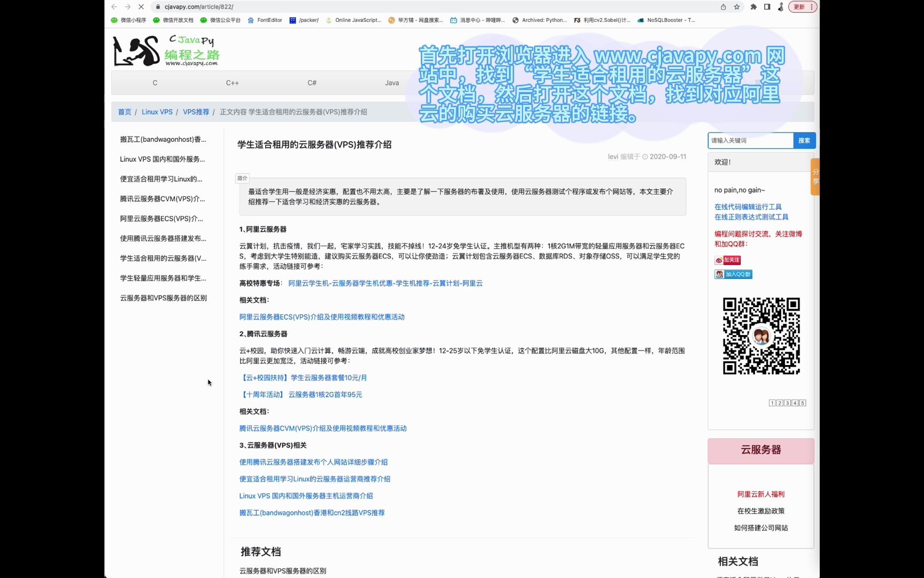Open 阿里云学生机 云翼计划 link
The image size is (924, 578).
(385, 283)
